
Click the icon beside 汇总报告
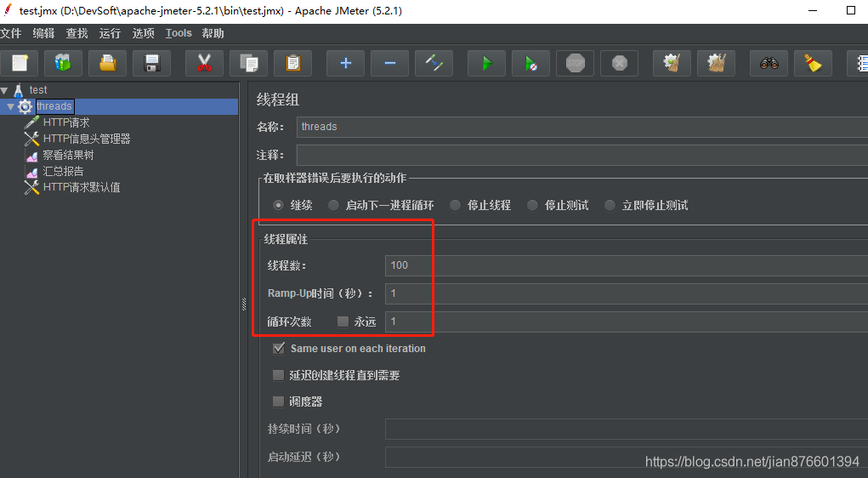(x=31, y=171)
